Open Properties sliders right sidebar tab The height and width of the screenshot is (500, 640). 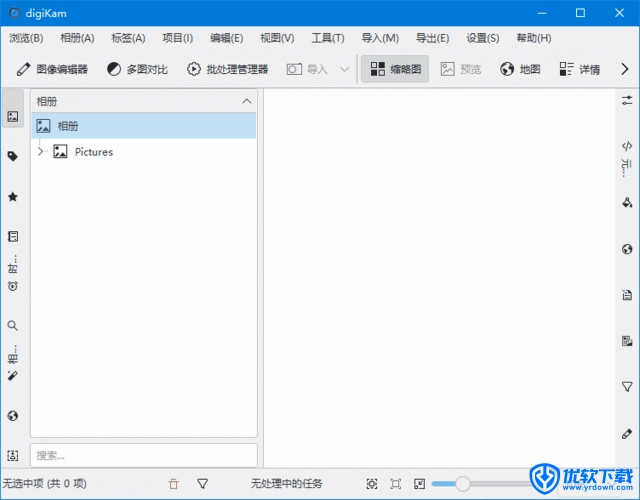(627, 100)
